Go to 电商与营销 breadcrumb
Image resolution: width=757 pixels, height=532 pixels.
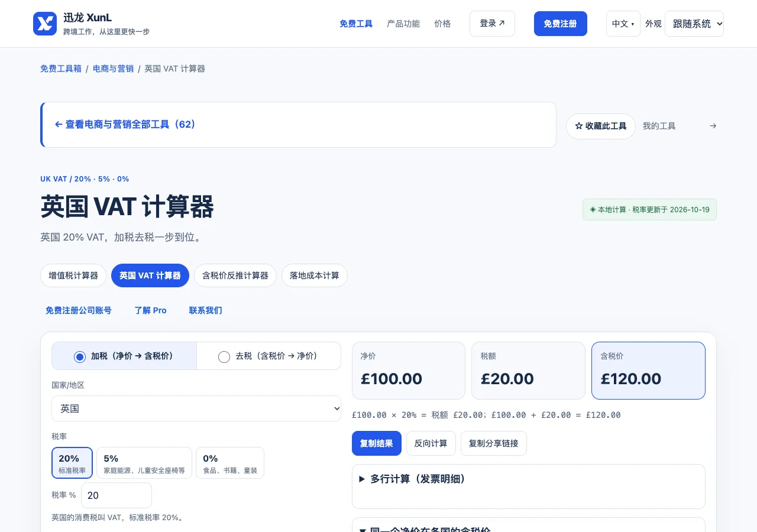[x=113, y=69]
